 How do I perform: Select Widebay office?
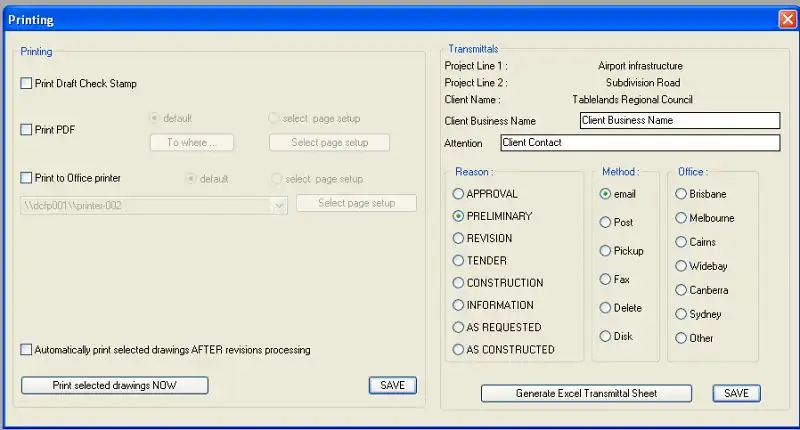681,266
